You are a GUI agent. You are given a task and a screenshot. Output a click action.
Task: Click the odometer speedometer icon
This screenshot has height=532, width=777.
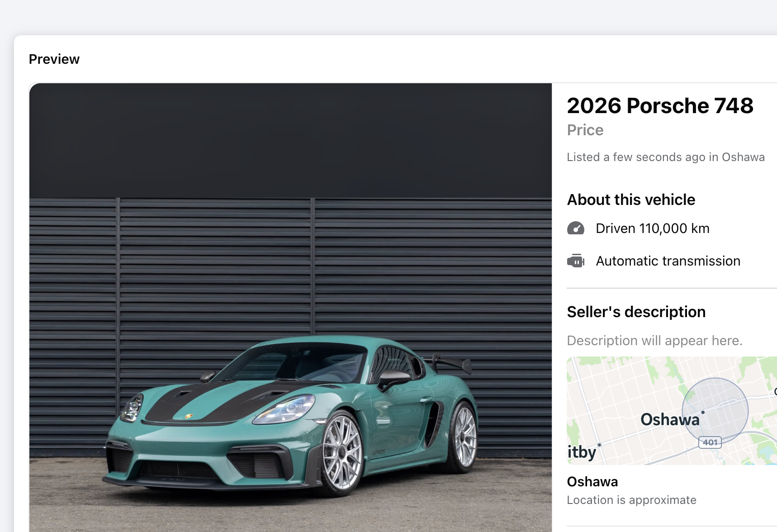coord(576,228)
